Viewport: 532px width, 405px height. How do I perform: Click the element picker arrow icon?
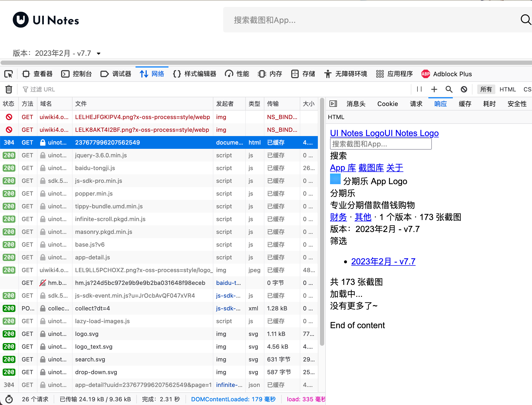9,74
